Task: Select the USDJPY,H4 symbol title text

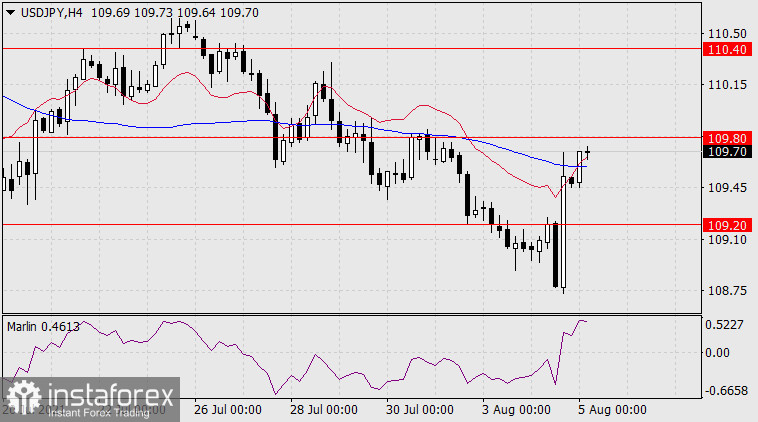Action: pos(52,13)
